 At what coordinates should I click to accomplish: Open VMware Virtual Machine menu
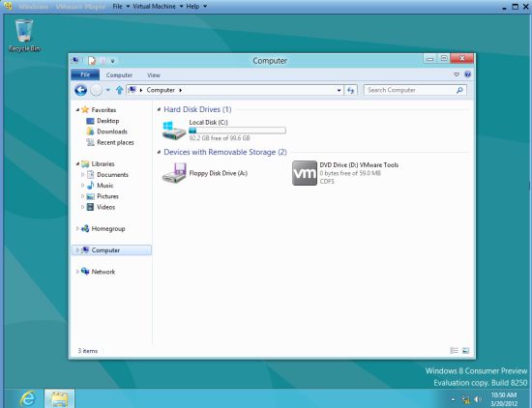coord(158,6)
